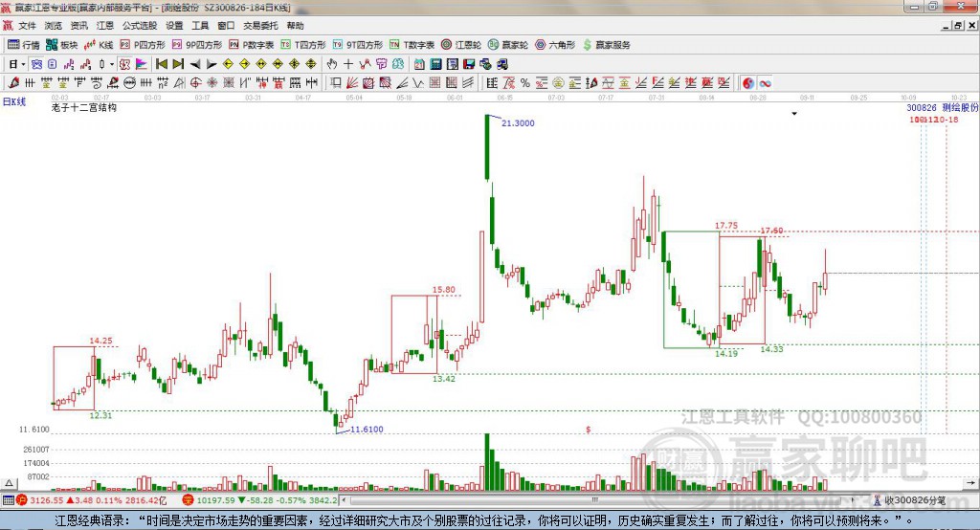This screenshot has height=530, width=980.
Task: Click the up-triangle expand button beside volume
Action: coord(9,483)
